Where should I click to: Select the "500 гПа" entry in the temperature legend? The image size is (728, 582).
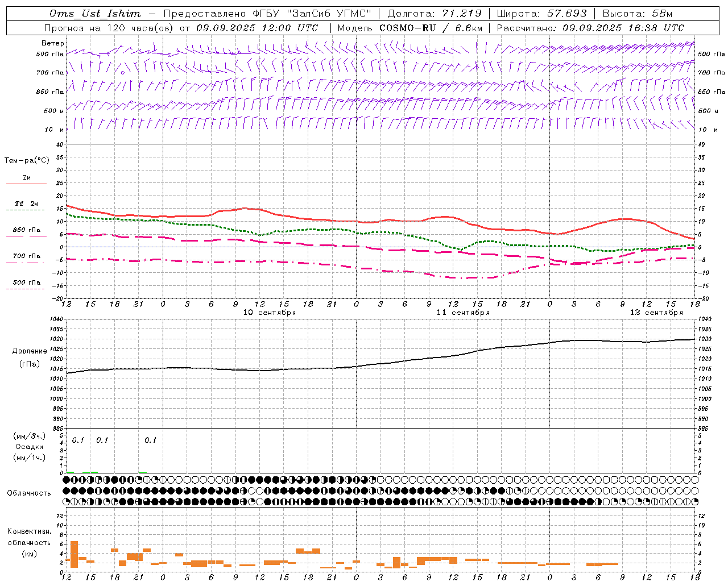click(x=27, y=282)
